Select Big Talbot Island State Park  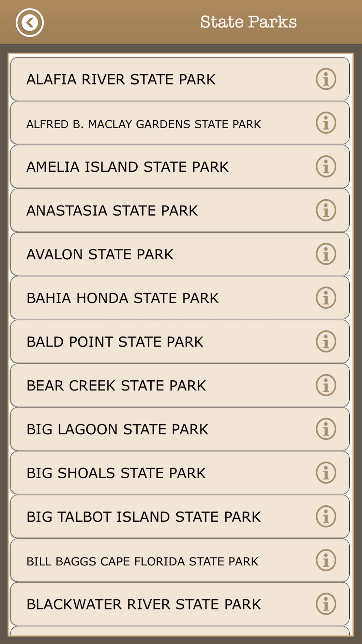[180, 517]
